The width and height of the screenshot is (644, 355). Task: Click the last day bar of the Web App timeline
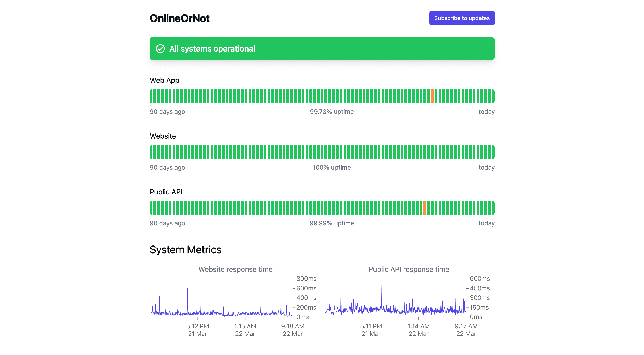click(493, 96)
